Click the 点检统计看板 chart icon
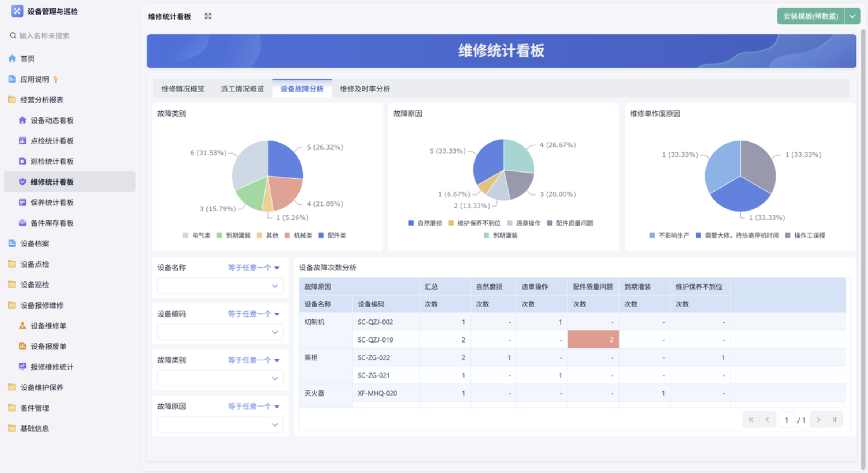Viewport: 868px width, 473px height. point(22,141)
